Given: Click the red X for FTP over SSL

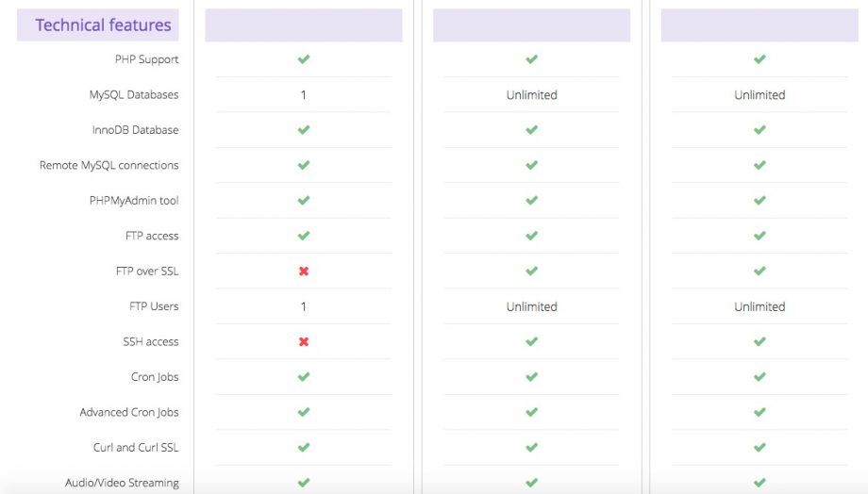Looking at the screenshot, I should (304, 272).
